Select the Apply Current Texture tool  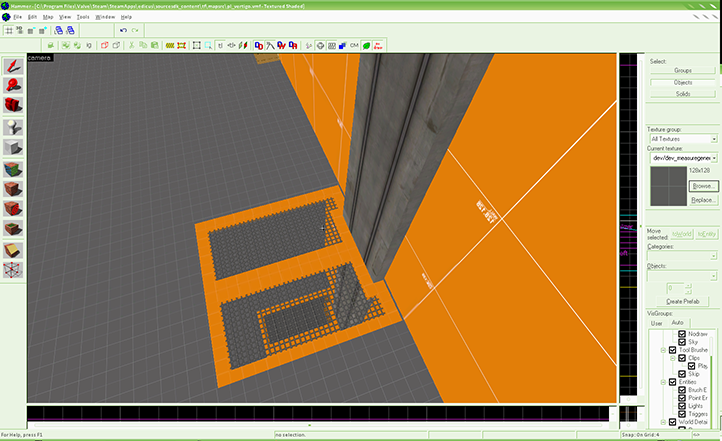tap(13, 189)
